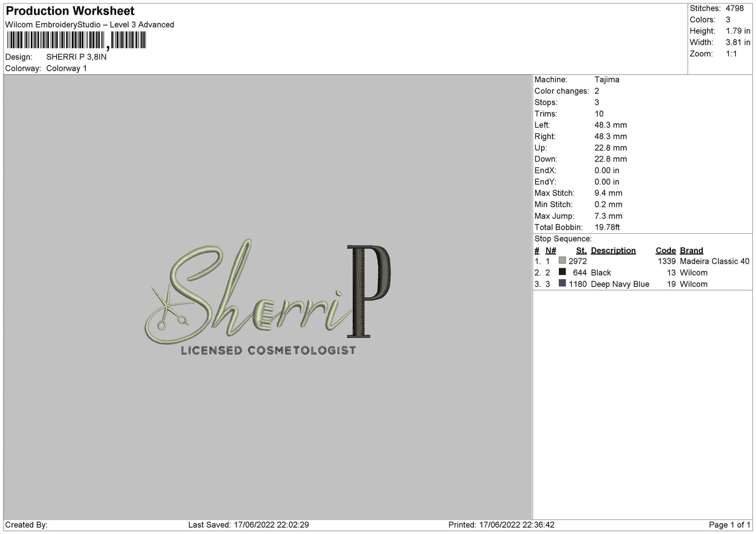Click the Black thread color swatch
756x534 pixels.
(562, 272)
